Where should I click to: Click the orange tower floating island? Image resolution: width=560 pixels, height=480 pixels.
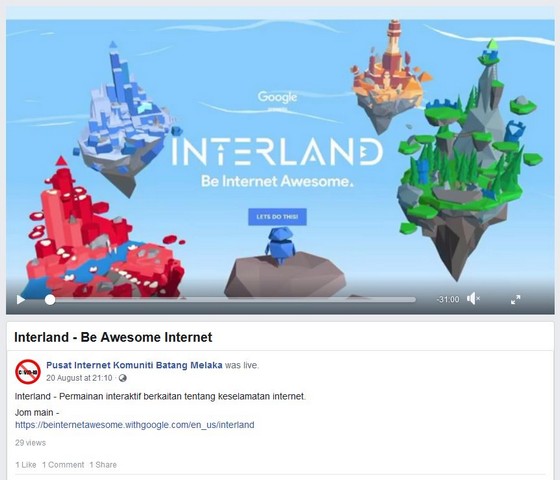[x=390, y=79]
